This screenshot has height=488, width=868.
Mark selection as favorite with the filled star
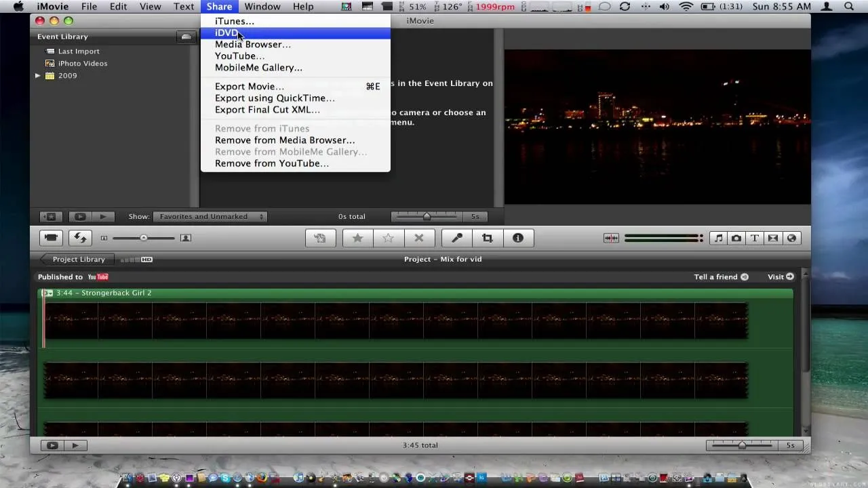tap(357, 238)
